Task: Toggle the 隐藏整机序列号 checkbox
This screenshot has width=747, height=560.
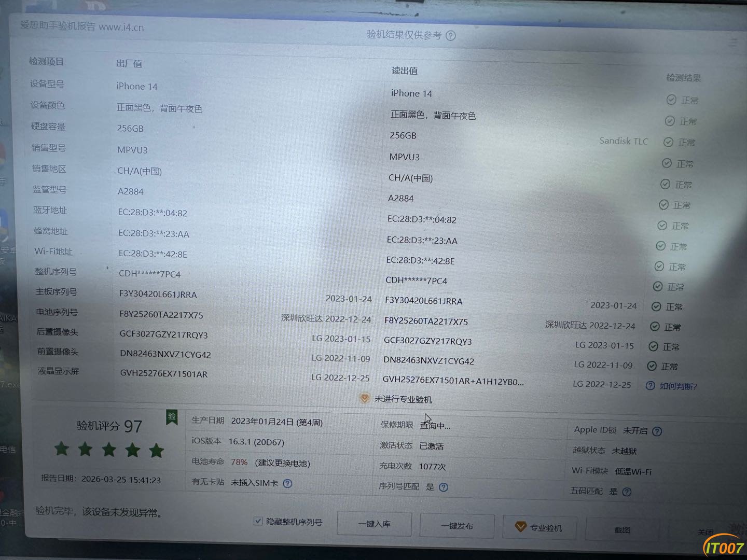Action: click(258, 521)
